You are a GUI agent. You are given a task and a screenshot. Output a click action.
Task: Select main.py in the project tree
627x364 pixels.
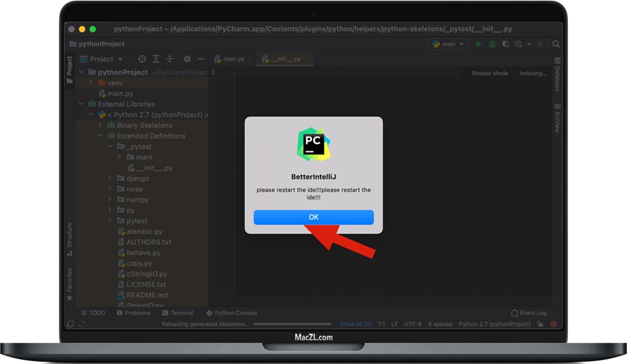[116, 94]
